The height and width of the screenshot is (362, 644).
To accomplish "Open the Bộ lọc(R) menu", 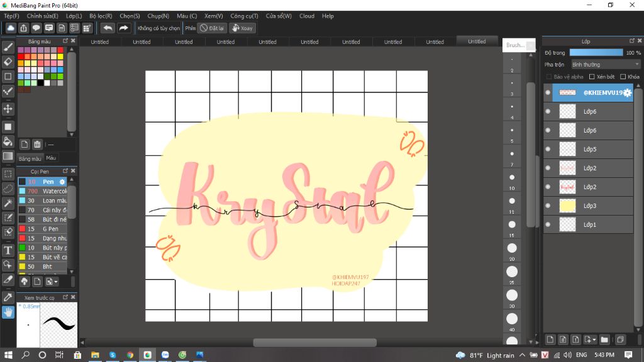I will pyautogui.click(x=101, y=16).
